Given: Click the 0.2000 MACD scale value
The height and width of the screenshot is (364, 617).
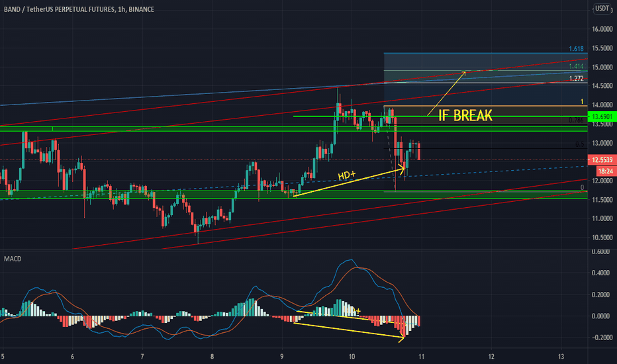Looking at the screenshot, I should (602, 295).
